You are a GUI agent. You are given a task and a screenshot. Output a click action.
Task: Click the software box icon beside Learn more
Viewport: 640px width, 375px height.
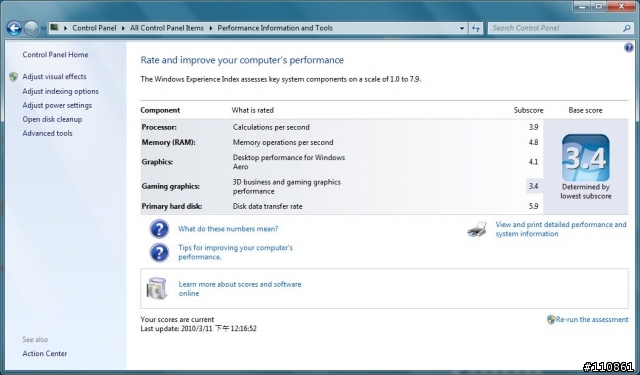(x=157, y=288)
